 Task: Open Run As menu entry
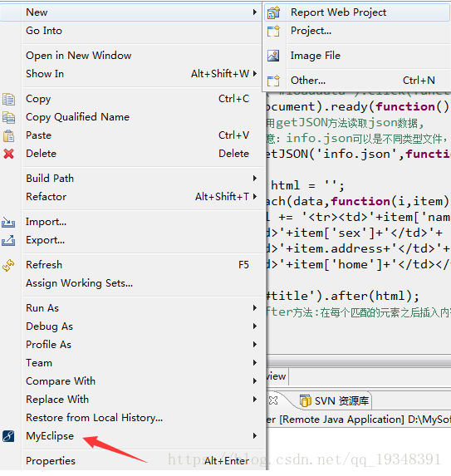(132, 308)
